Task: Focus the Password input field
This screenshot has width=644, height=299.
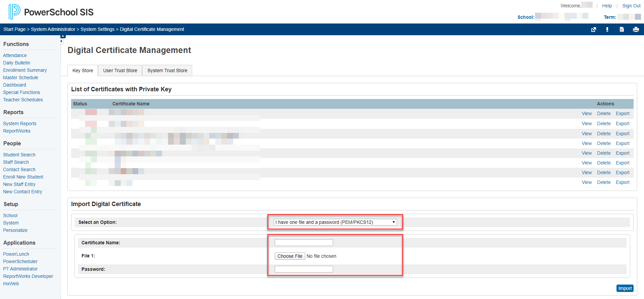Action: (304, 269)
